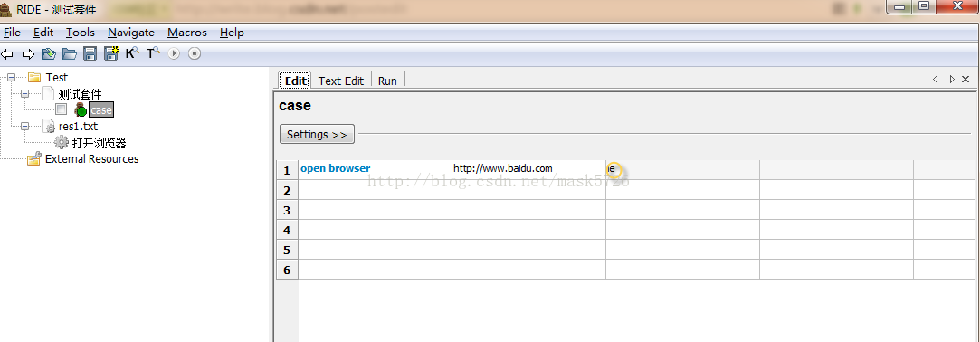Maximize the RIDE window
980x342 pixels.
(x=924, y=7)
